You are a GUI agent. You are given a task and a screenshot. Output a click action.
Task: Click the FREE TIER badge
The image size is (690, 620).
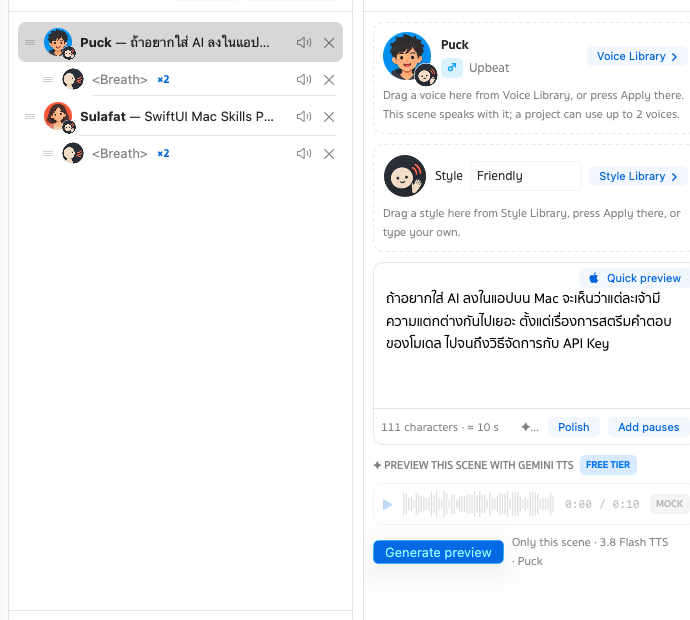point(608,465)
